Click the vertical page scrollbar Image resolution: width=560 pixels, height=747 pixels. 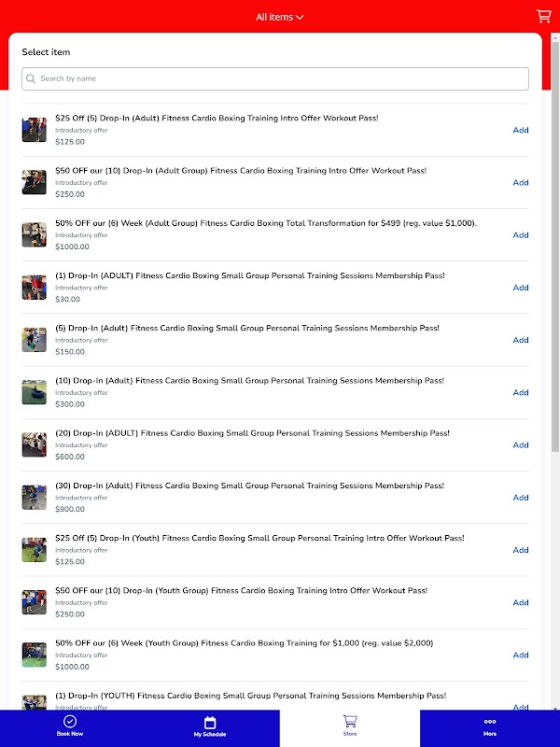coord(555,372)
